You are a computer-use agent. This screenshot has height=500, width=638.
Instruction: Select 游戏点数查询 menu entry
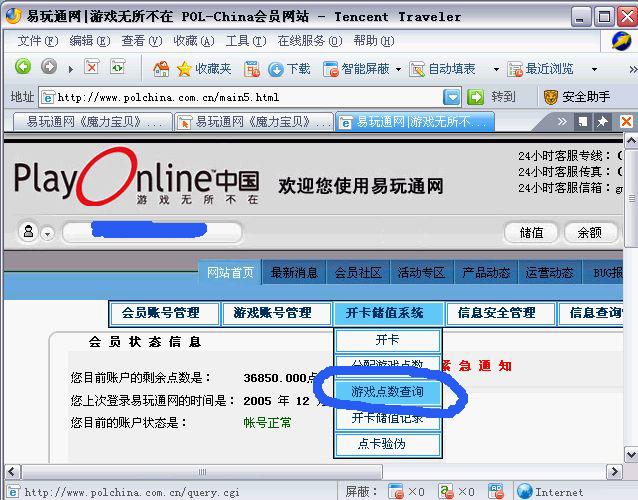(x=387, y=392)
